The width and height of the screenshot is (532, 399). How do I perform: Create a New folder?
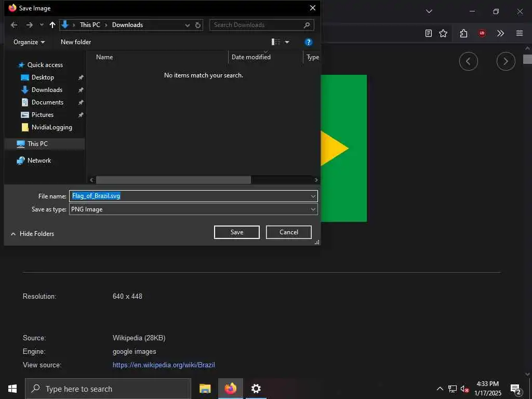pos(76,42)
